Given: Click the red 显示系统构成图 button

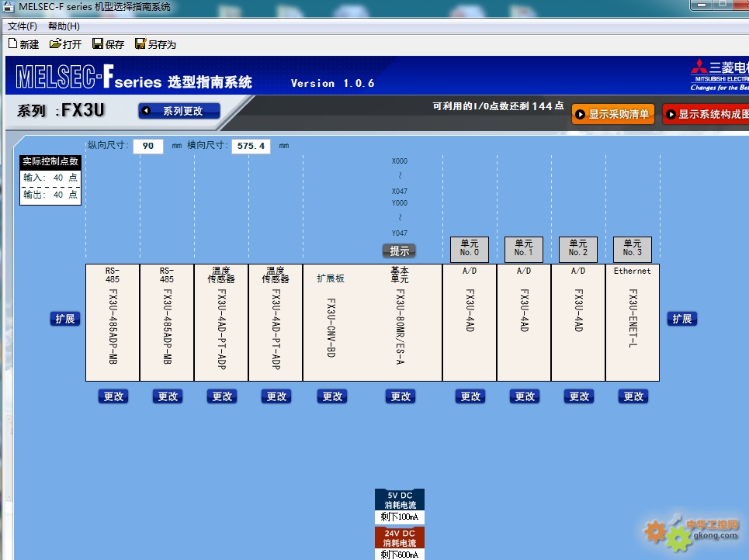Looking at the screenshot, I should [706, 114].
